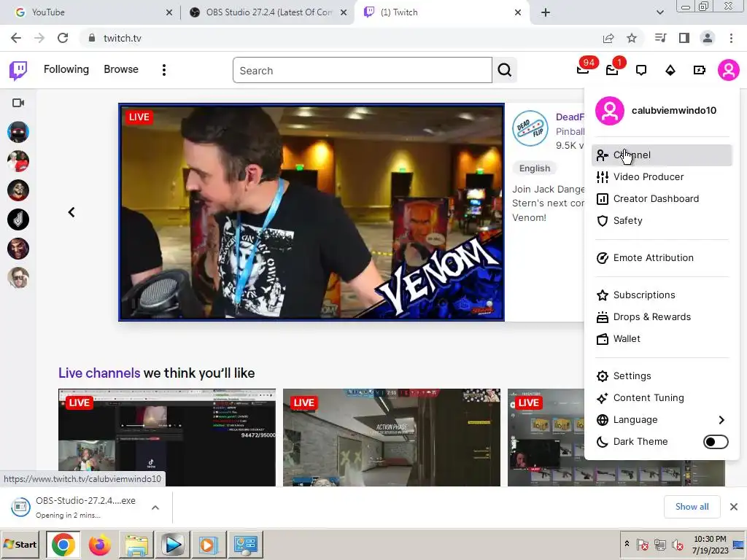Image resolution: width=747 pixels, height=560 pixels.
Task: Click Show all downloads button
Action: [692, 507]
